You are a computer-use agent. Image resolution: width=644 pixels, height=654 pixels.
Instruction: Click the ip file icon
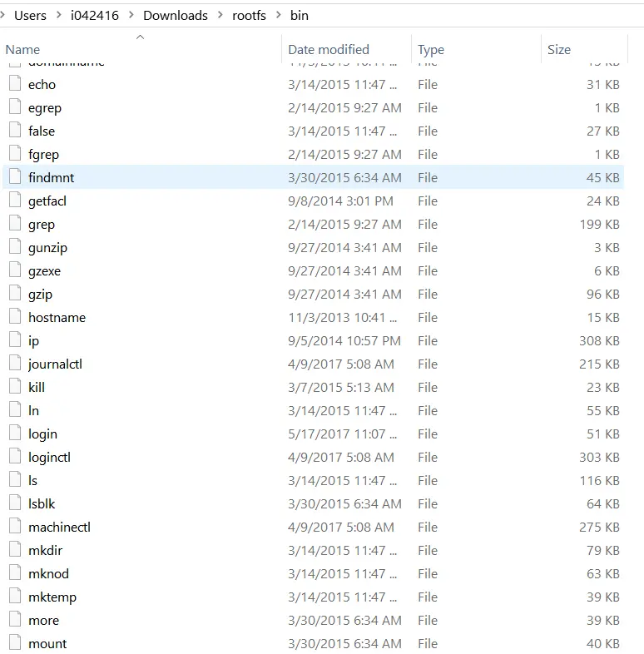coord(15,339)
